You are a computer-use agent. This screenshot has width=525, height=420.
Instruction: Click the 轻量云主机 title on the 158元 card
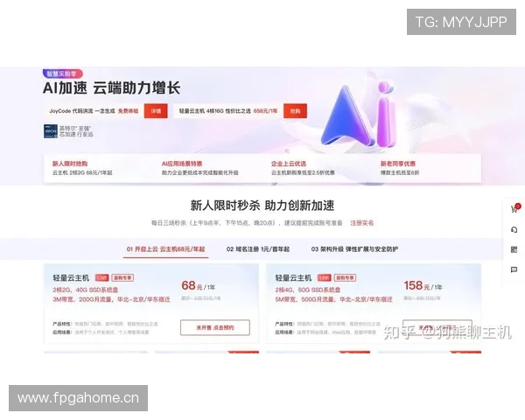[x=293, y=277]
